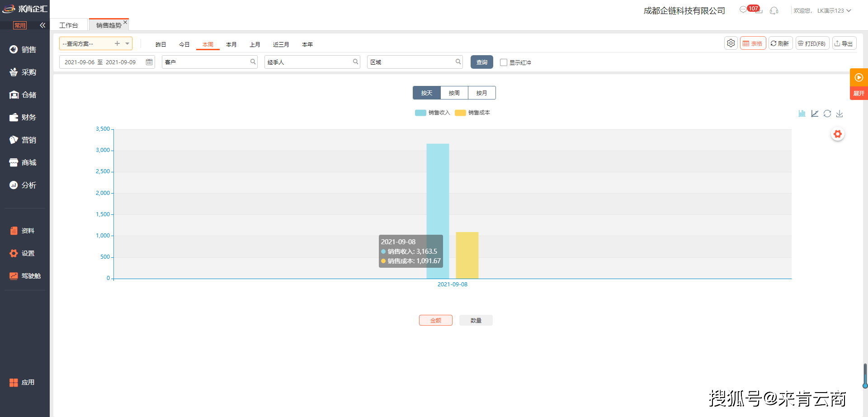Open the settings gear in the toolbar
The height and width of the screenshot is (417, 868).
[731, 43]
